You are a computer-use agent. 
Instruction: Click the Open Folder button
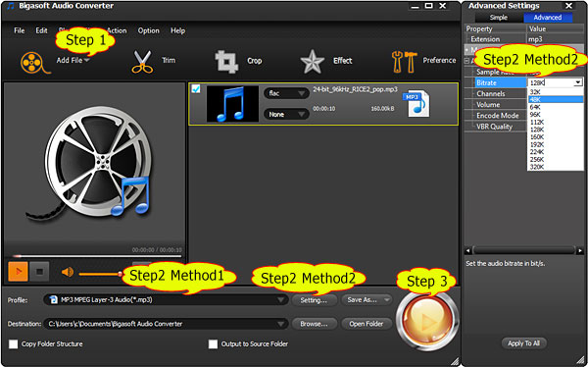pyautogui.click(x=367, y=324)
